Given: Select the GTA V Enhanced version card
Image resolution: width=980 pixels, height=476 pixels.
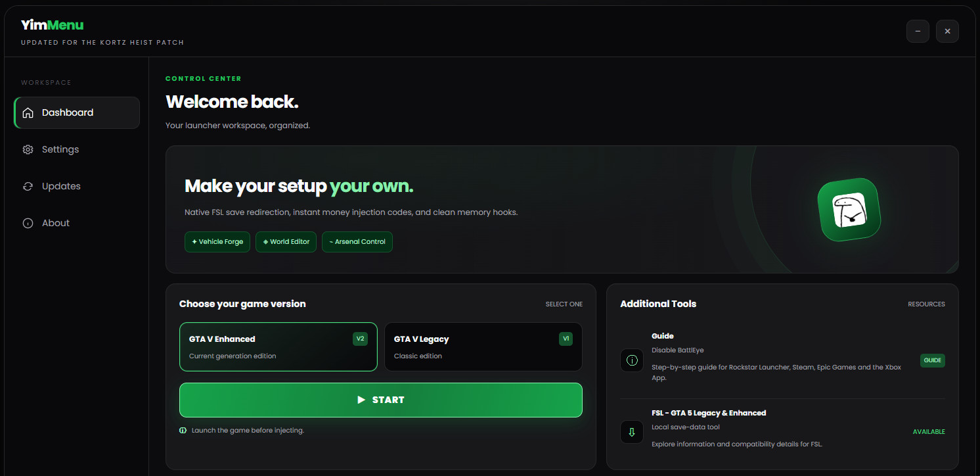Looking at the screenshot, I should [x=278, y=346].
